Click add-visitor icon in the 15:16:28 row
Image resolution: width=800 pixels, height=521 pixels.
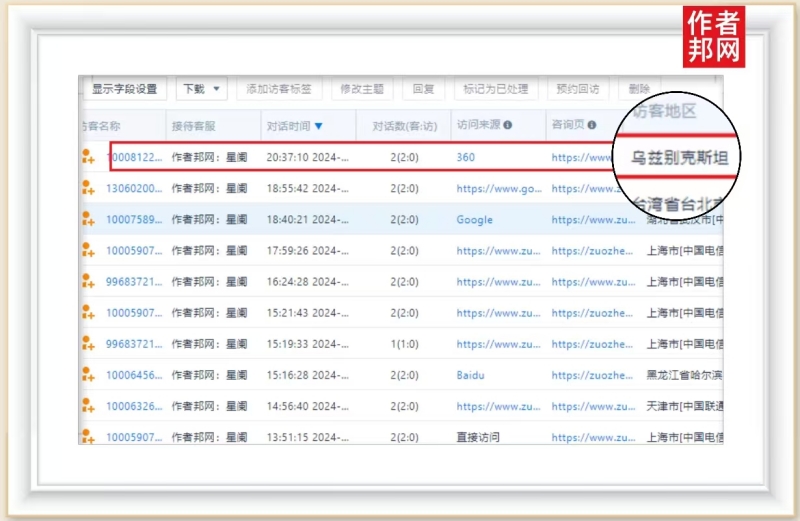[88, 375]
